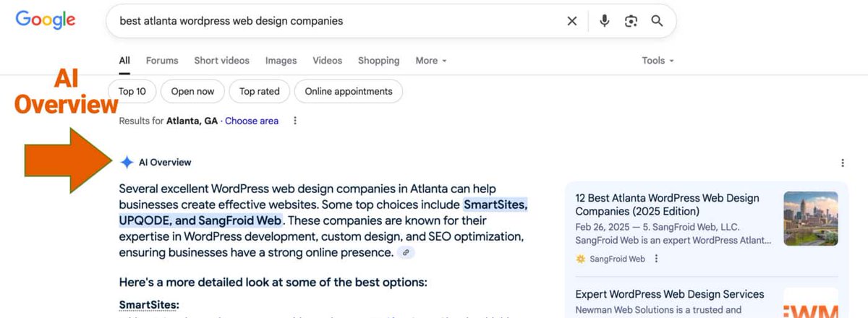Open the AI Overview three-dot options menu
The height and width of the screenshot is (318, 868).
(x=842, y=163)
